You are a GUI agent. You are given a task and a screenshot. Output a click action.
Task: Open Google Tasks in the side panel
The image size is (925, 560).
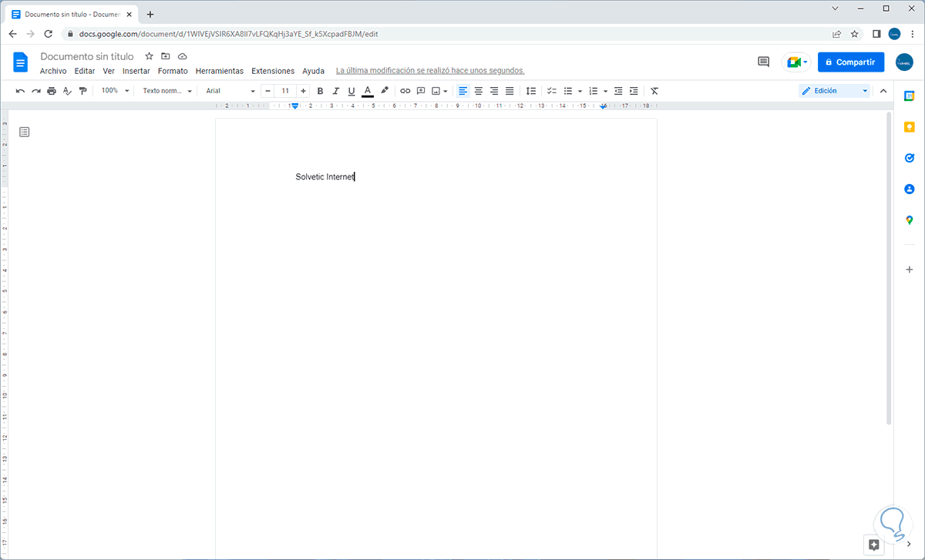tap(910, 158)
